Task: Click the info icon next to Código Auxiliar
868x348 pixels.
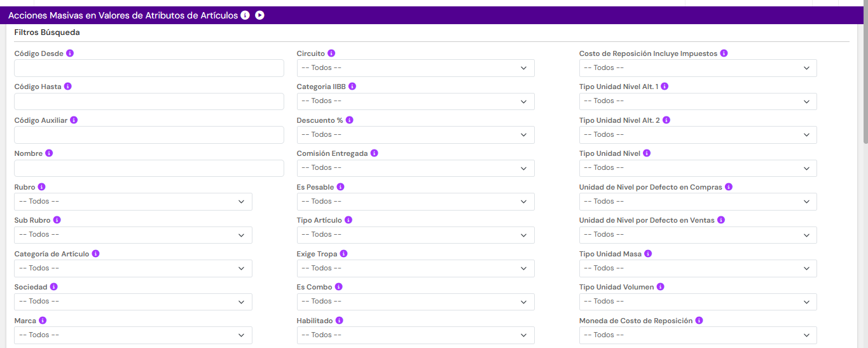Action: point(74,120)
